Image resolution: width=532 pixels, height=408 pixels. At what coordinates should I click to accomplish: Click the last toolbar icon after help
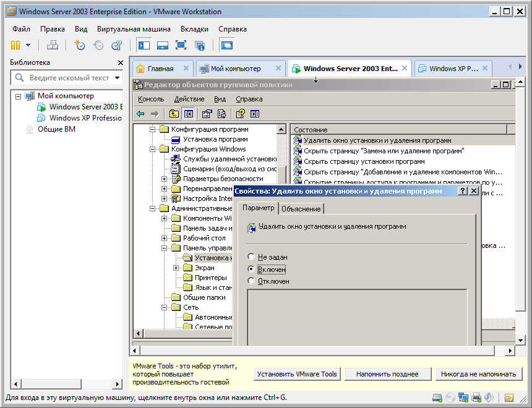pos(255,114)
